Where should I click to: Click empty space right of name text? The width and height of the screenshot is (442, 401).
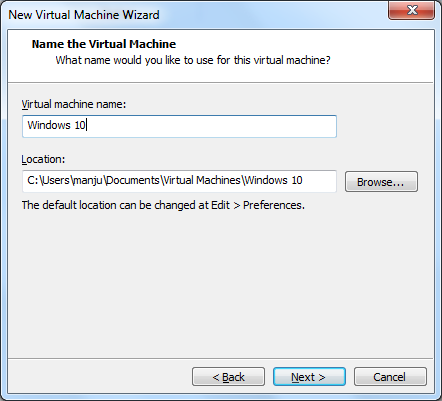coord(210,126)
